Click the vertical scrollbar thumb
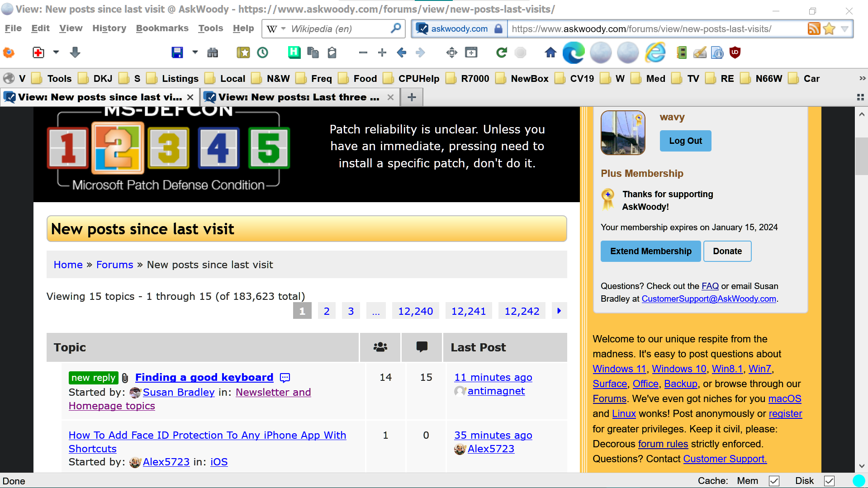This screenshot has width=868, height=488. tap(861, 156)
